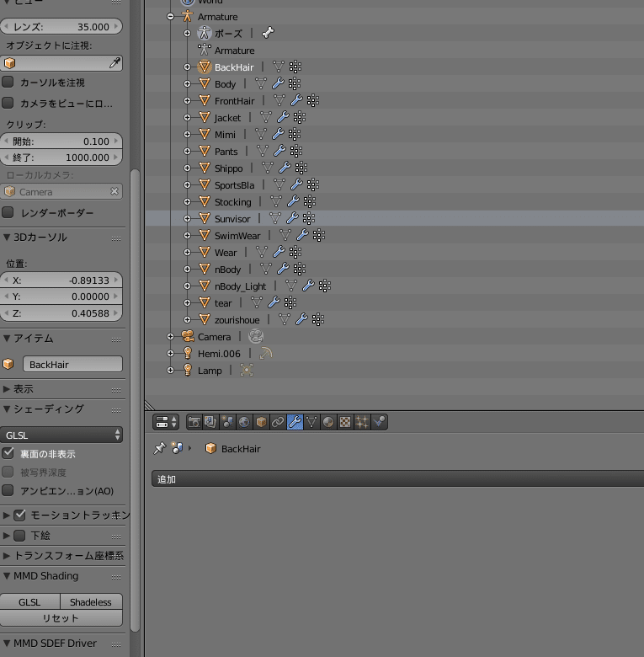Click the vertex groups icon on BackHair row

295,67
